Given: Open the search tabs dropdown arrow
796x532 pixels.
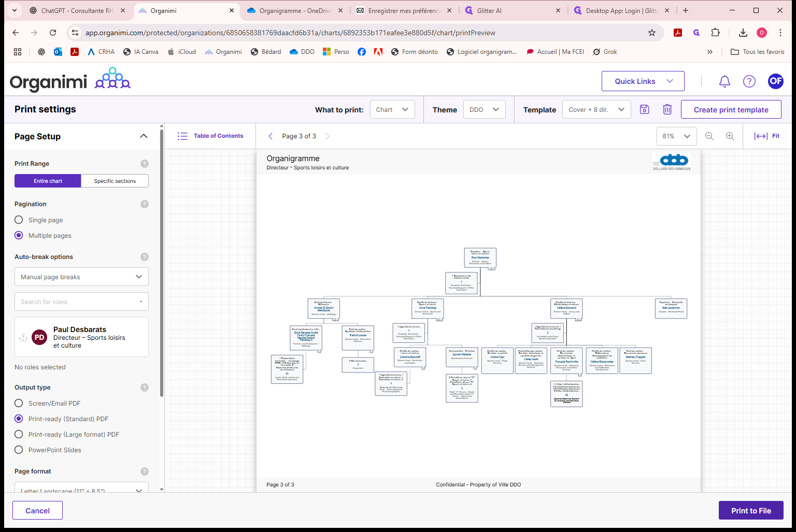Looking at the screenshot, I should pyautogui.click(x=14, y=10).
